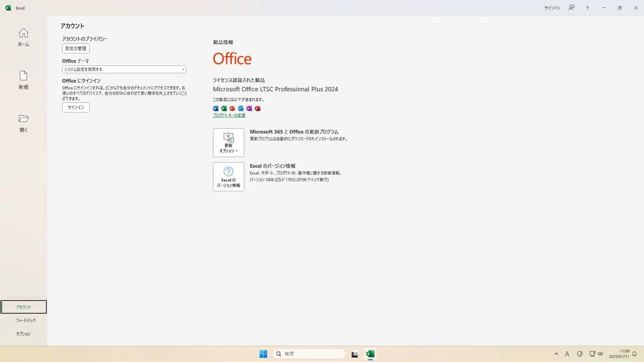Open オプション from the bottom sidebar

[x=24, y=334]
